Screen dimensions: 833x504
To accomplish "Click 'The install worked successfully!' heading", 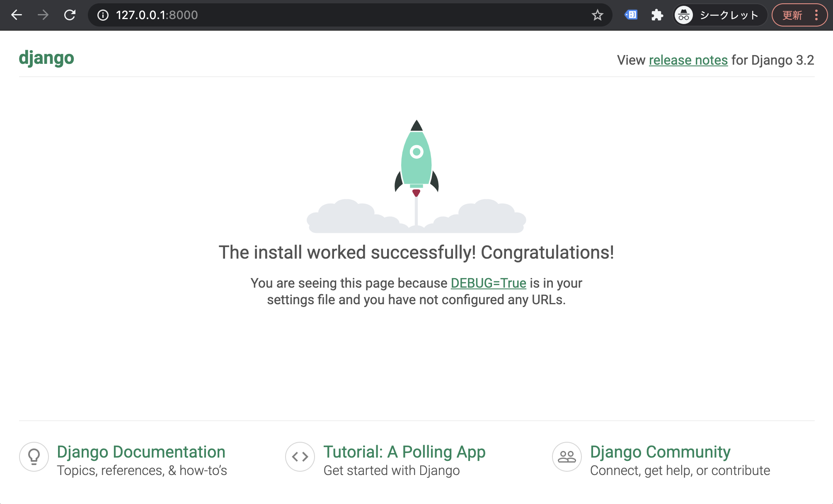I will coord(416,252).
